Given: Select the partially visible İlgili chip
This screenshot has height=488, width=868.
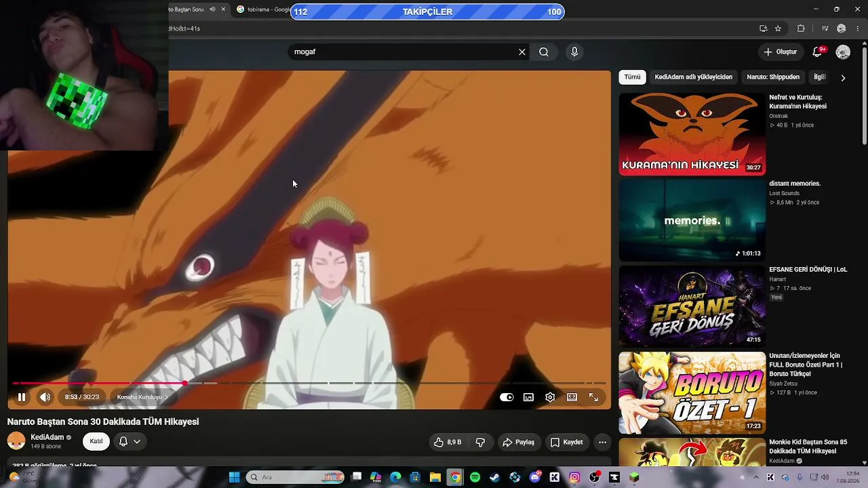Looking at the screenshot, I should (x=820, y=77).
